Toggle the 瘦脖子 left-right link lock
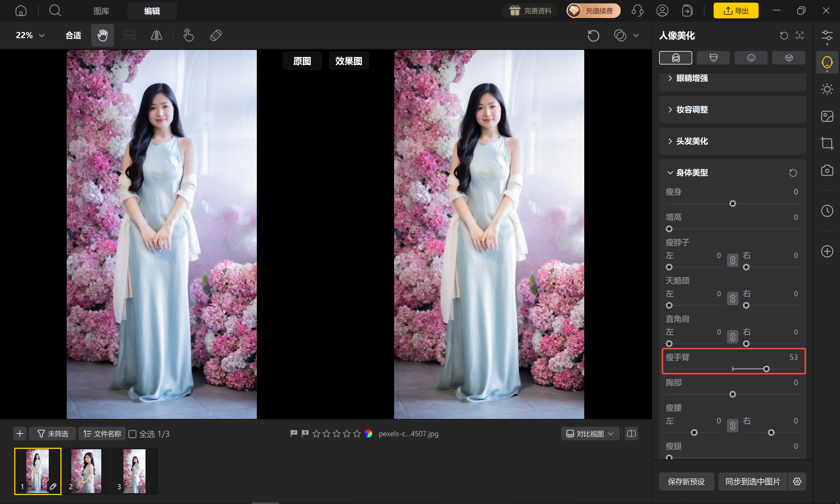This screenshot has width=840, height=504. pos(732,260)
